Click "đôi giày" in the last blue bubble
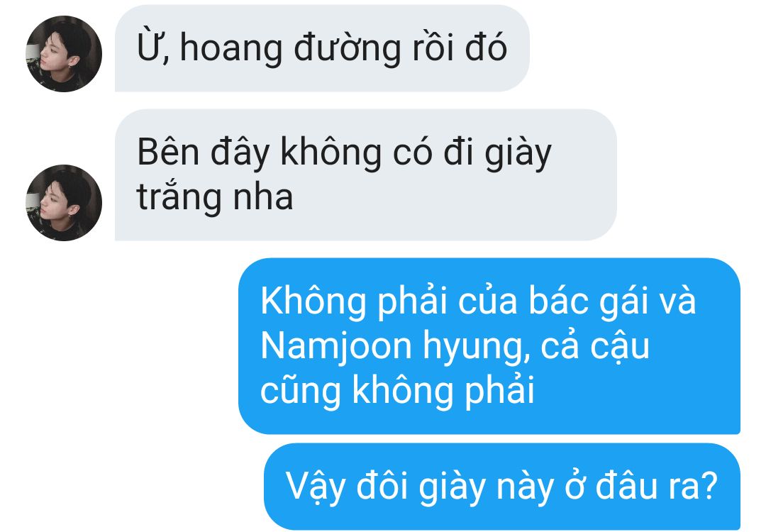 (421, 487)
